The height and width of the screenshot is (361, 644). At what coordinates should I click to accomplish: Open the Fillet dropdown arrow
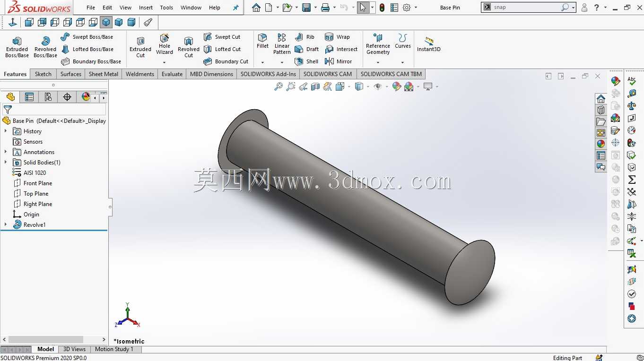pos(262,62)
